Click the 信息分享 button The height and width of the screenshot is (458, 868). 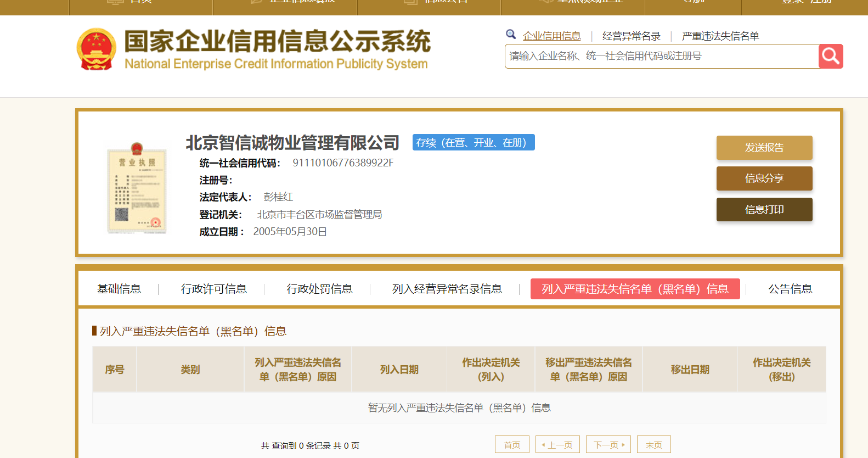(764, 178)
